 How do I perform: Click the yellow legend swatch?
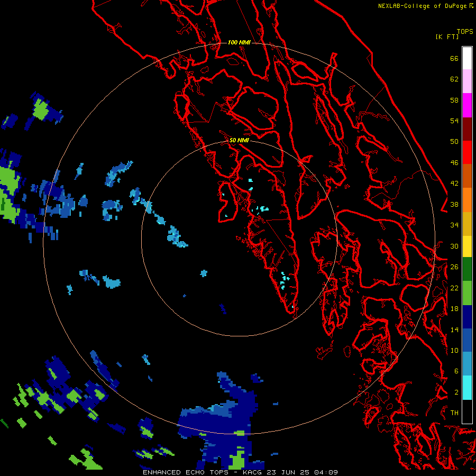467,246
